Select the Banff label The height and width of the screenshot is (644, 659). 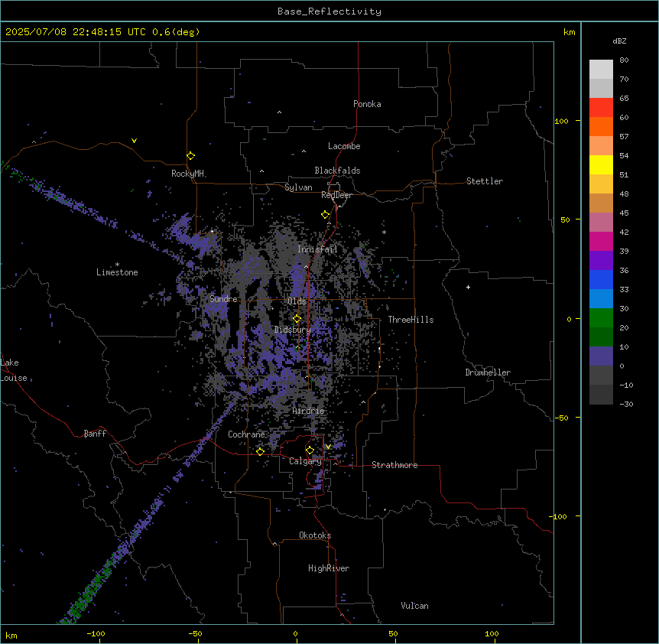coord(95,434)
